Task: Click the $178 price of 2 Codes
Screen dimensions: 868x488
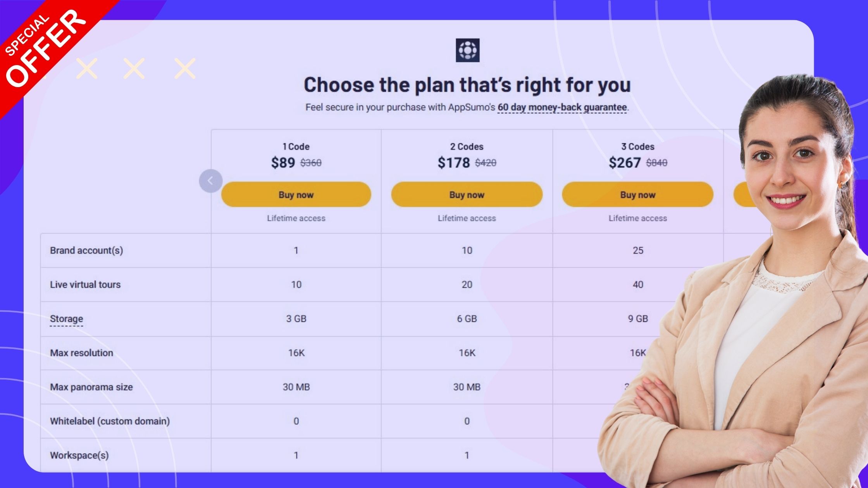Action: pos(453,163)
